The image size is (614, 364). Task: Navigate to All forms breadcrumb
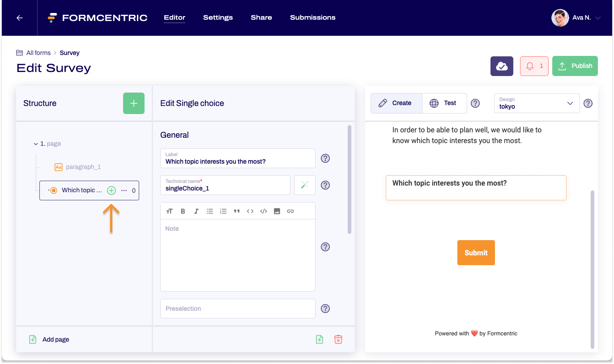(x=38, y=53)
